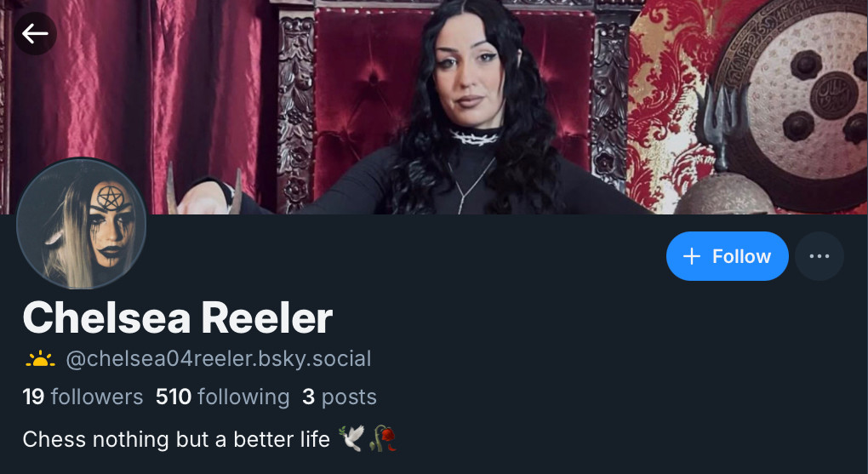Click the 3 posts count

pyautogui.click(x=340, y=397)
